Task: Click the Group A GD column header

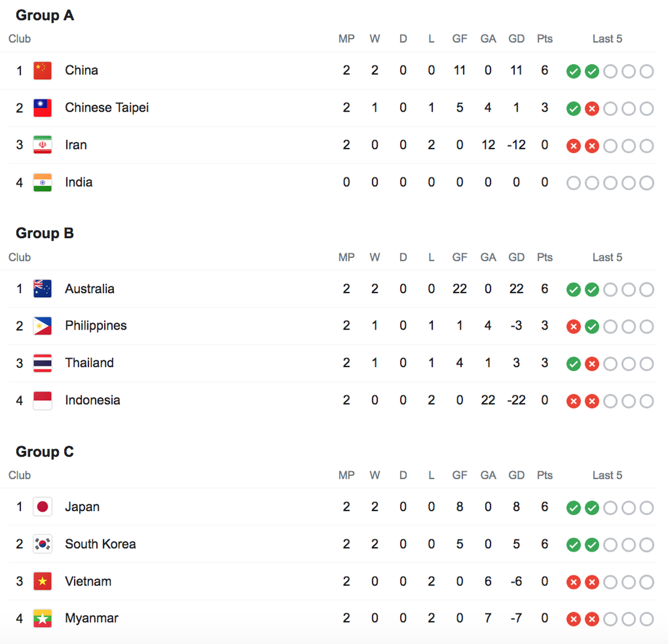Action: click(516, 39)
